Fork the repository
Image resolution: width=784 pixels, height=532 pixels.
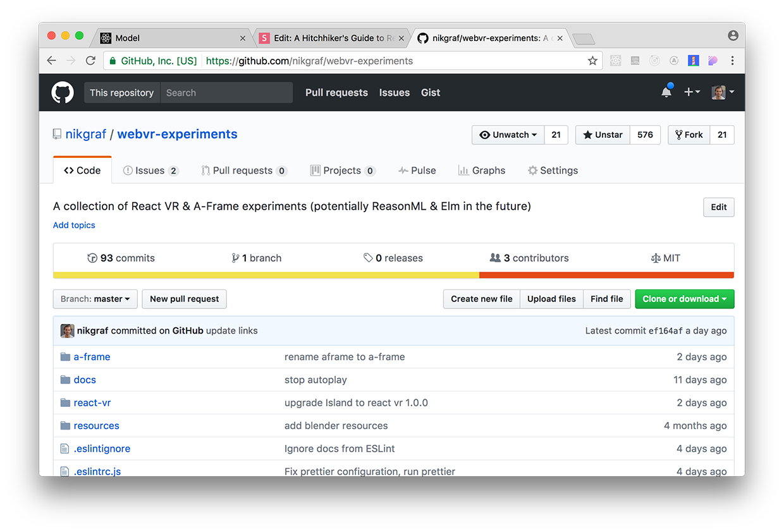click(x=689, y=135)
